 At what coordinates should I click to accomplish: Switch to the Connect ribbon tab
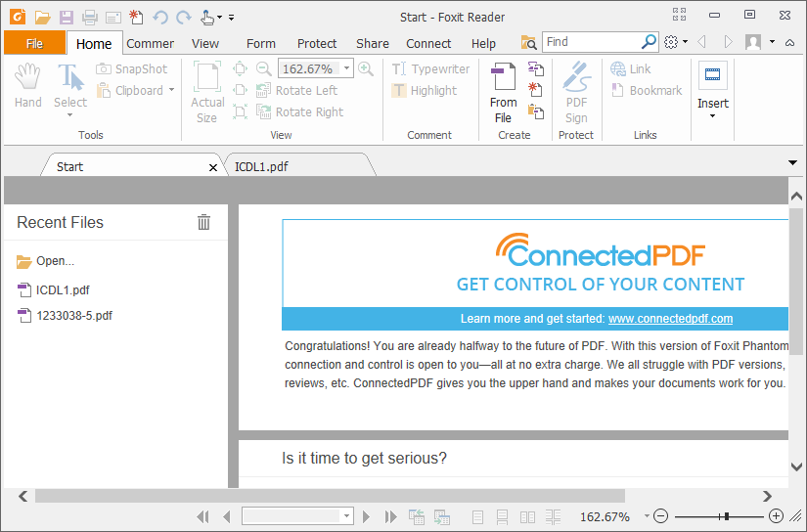(x=428, y=44)
